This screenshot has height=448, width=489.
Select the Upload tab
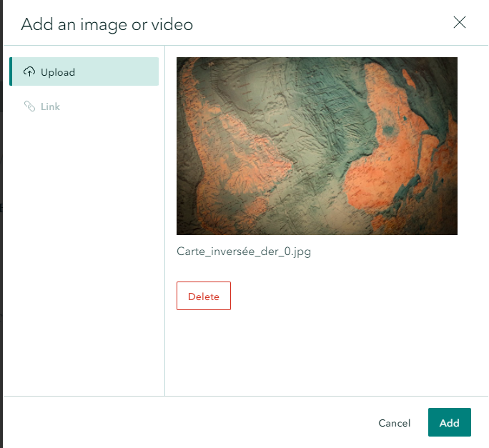[x=84, y=71]
